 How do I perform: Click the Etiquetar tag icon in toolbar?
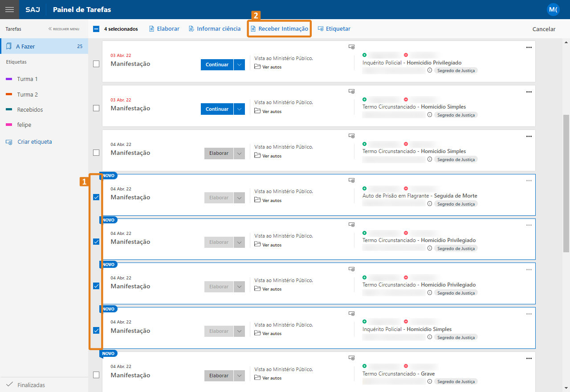click(321, 29)
